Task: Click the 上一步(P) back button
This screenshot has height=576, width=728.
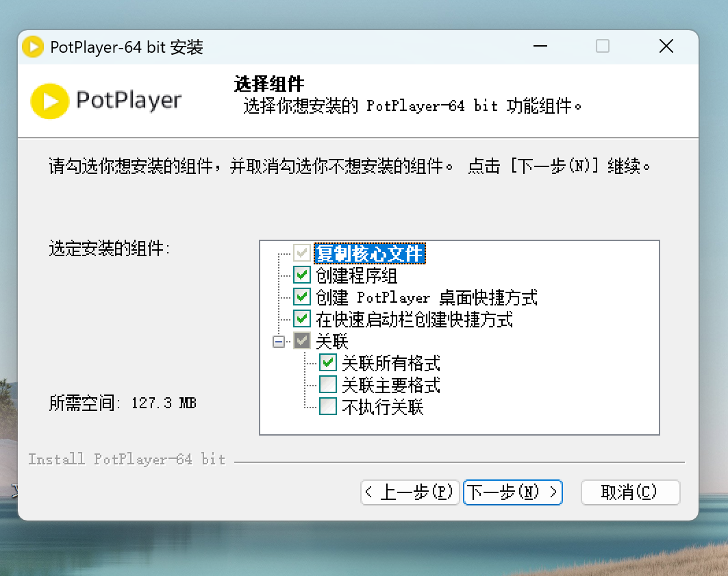Action: [410, 492]
